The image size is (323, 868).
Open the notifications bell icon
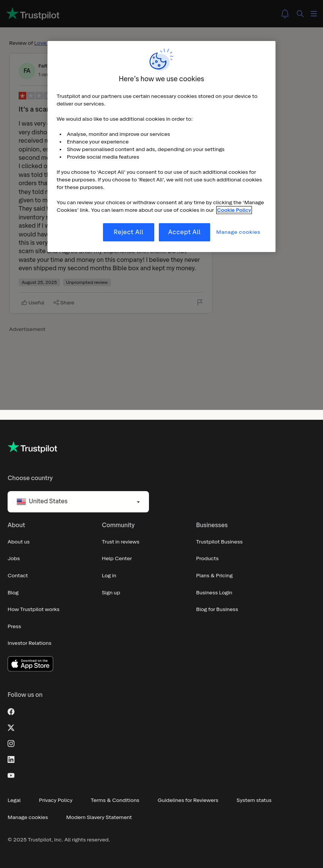click(x=285, y=14)
